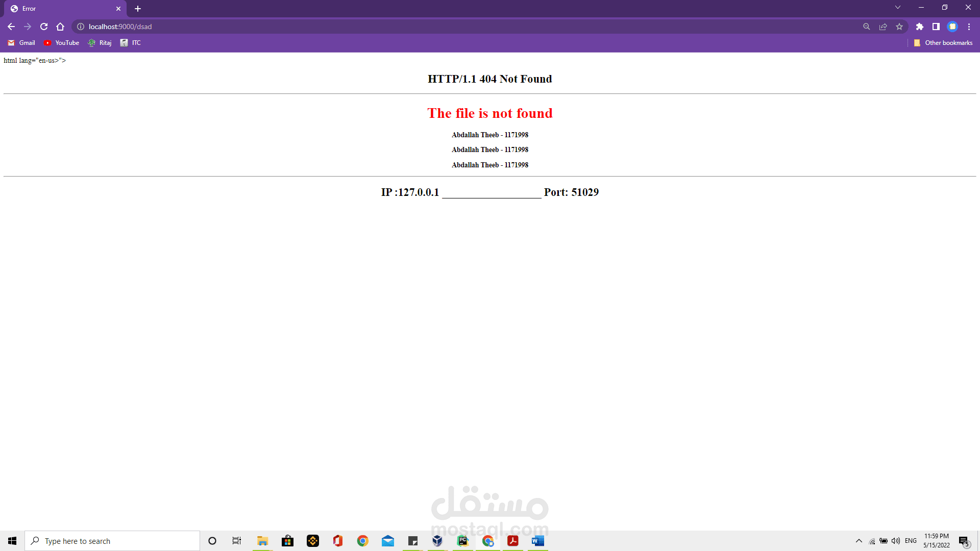Viewport: 980px width, 551px height.
Task: Show hidden system tray icons
Action: pos(859,541)
